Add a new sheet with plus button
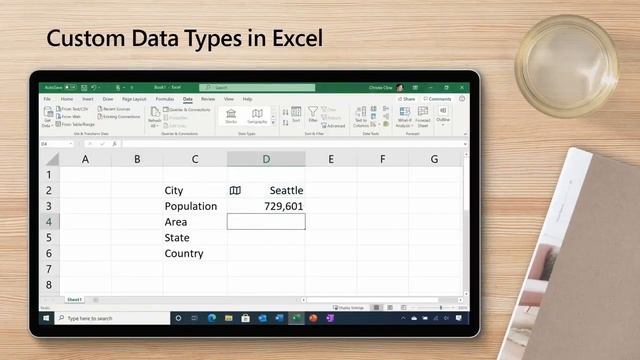Viewport: 640px width, 360px height. tap(96, 300)
